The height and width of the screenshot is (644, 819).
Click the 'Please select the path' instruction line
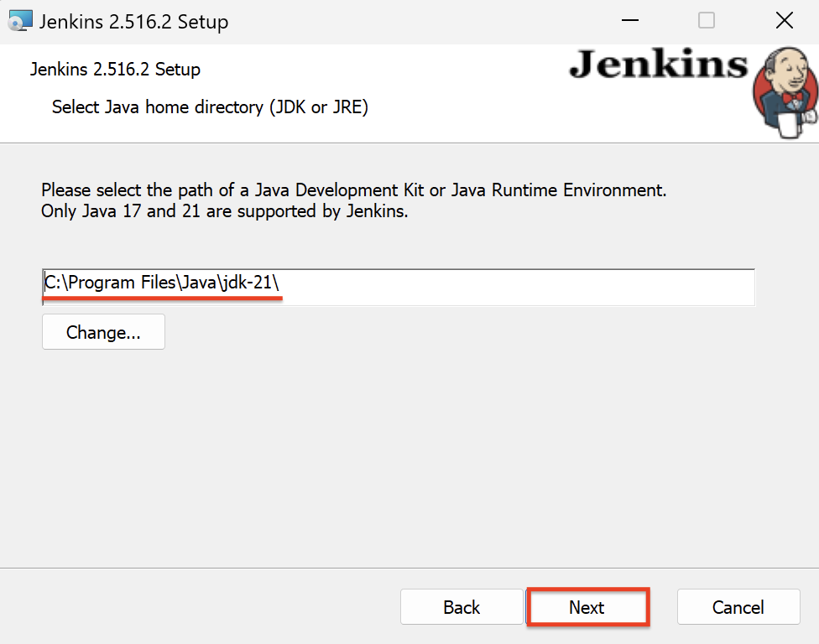(353, 190)
